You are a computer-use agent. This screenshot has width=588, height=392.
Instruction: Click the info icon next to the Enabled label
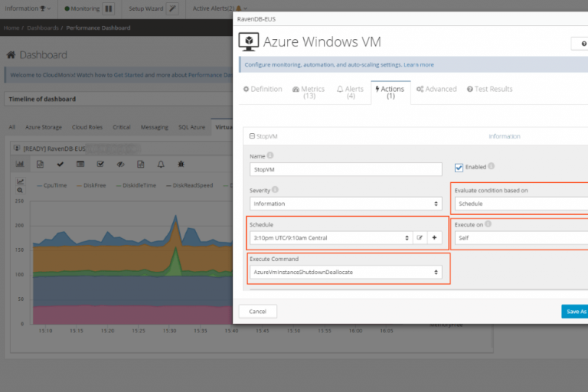[492, 166]
